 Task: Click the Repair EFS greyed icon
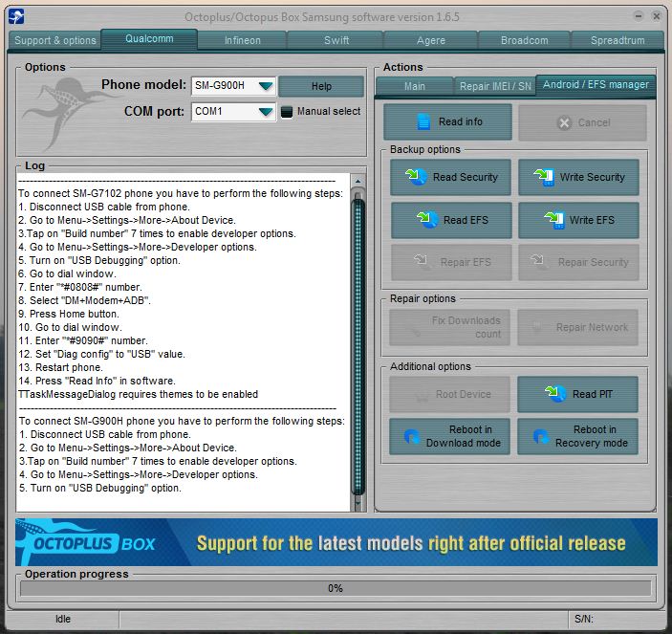coord(421,260)
